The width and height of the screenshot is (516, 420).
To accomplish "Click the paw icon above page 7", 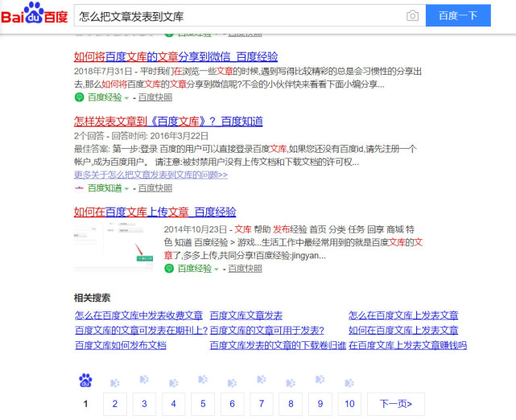I will click(262, 379).
